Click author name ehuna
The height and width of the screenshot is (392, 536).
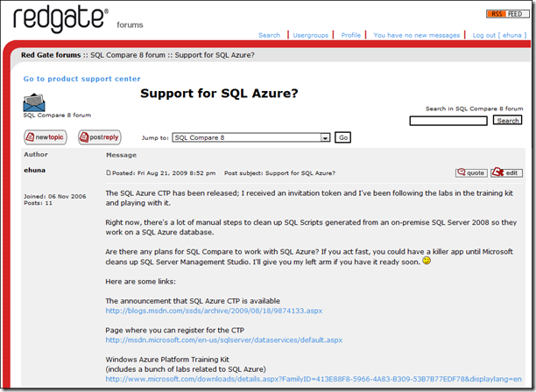point(34,170)
